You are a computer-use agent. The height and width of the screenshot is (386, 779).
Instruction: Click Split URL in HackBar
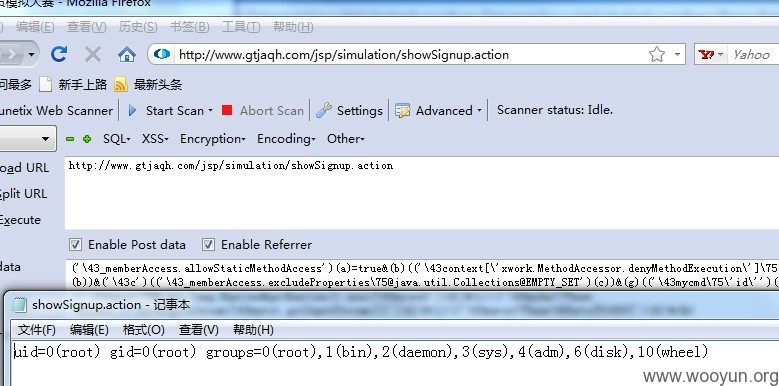23,194
